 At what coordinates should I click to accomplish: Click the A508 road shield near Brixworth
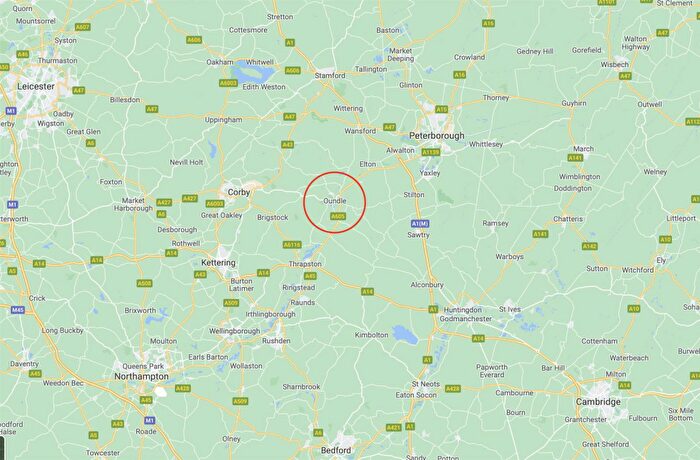click(x=144, y=284)
